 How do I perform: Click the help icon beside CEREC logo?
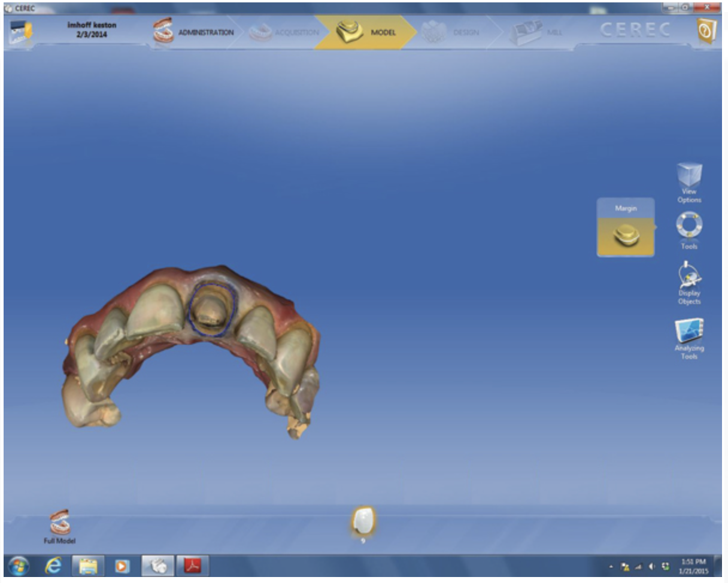point(706,31)
